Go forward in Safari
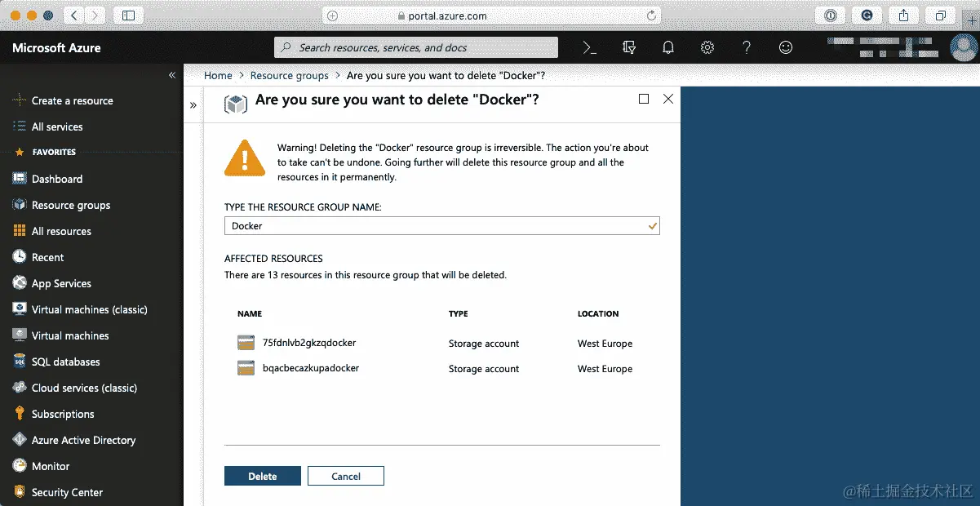The image size is (980, 506). click(x=95, y=16)
